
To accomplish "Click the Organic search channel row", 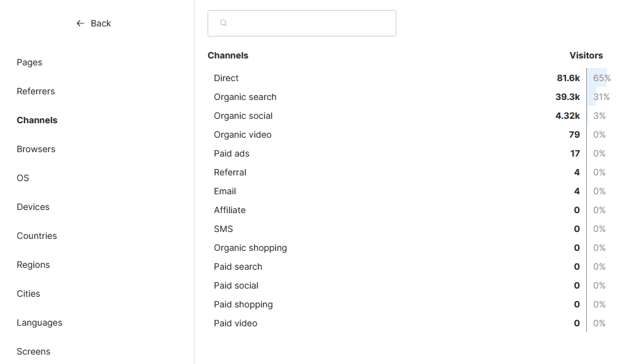I will pyautogui.click(x=245, y=97).
